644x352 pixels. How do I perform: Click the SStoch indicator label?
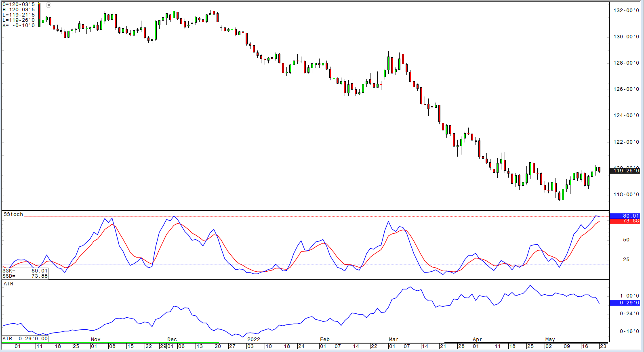[13, 214]
